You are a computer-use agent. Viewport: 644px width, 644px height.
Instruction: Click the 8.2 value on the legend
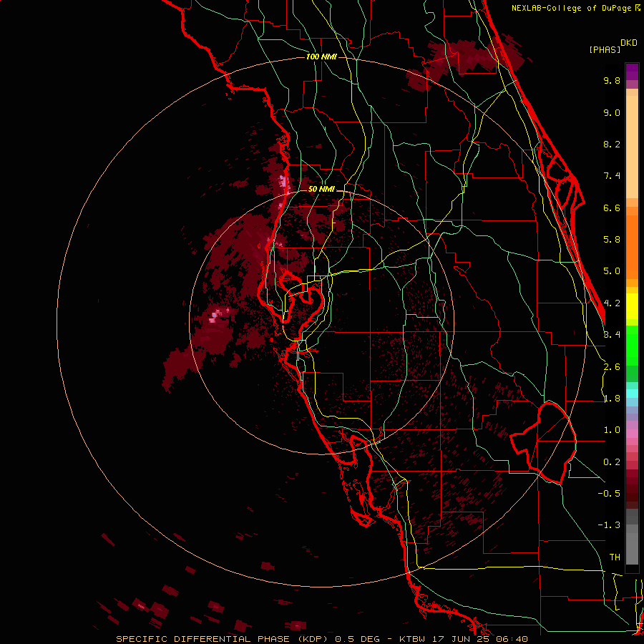pos(612,144)
